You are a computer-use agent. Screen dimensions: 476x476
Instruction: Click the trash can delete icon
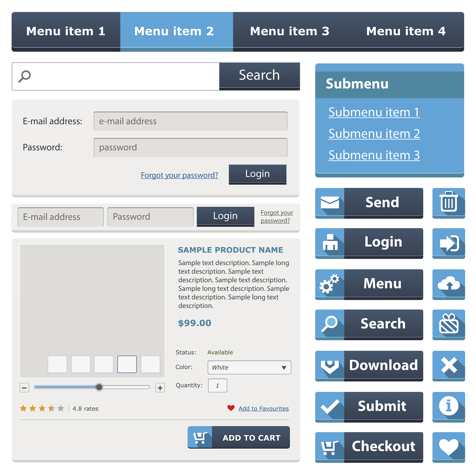[448, 202]
